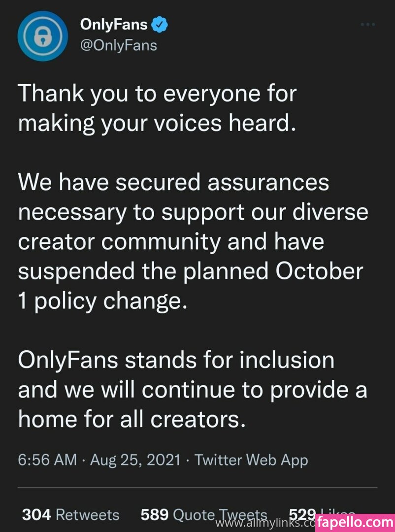Screen dimensions: 395x532
Task: View the 304 Retweets list
Action: tap(70, 515)
